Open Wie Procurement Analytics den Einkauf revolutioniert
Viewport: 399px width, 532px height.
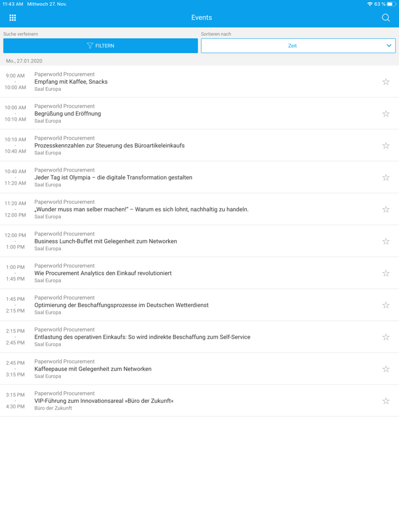(x=103, y=273)
